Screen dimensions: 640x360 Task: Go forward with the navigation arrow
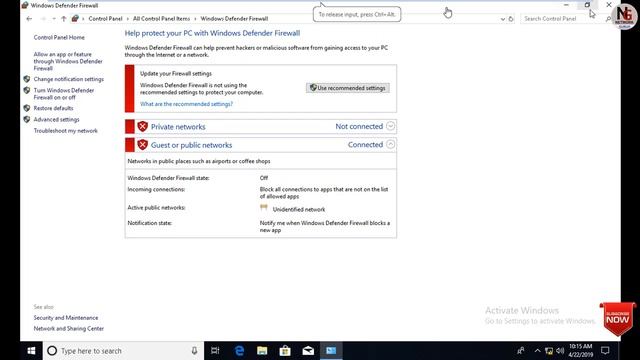pyautogui.click(x=43, y=19)
